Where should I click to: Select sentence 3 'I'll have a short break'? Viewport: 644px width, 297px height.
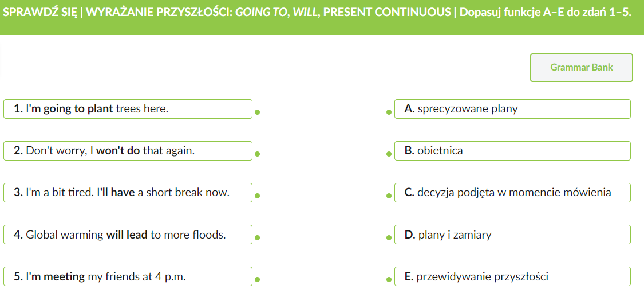click(128, 193)
